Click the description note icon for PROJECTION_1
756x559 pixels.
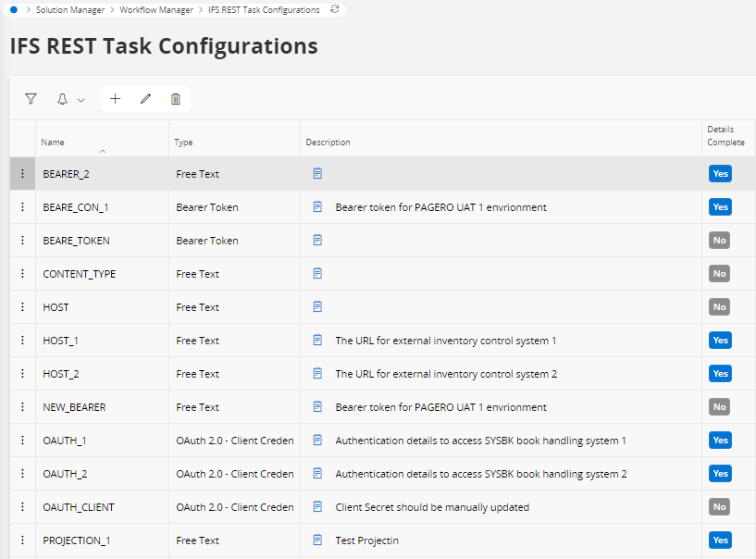click(316, 540)
